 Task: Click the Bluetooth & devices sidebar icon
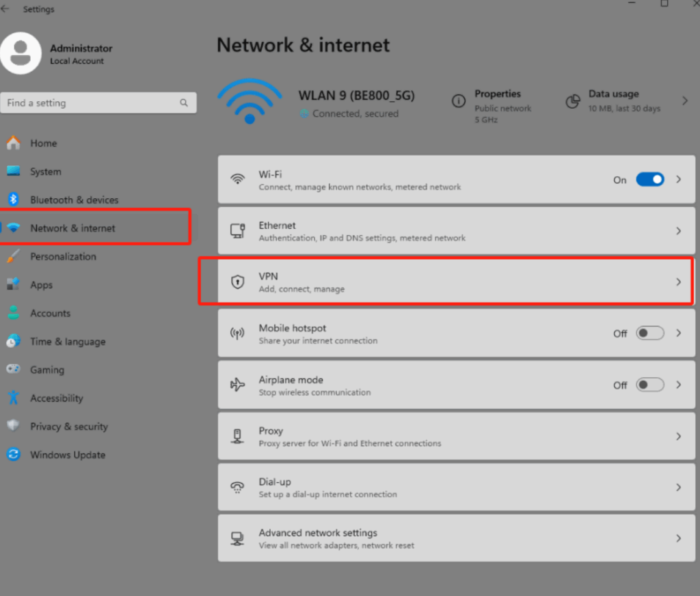click(13, 200)
